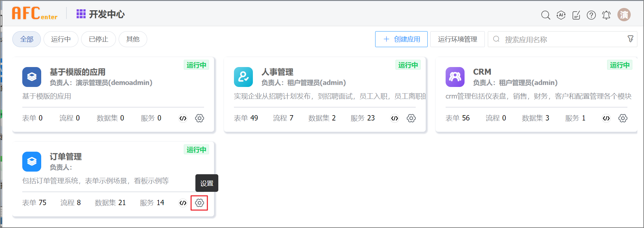This screenshot has width=644, height=228.
Task: Click code icon on 基于模版的应用 card
Action: 183,118
